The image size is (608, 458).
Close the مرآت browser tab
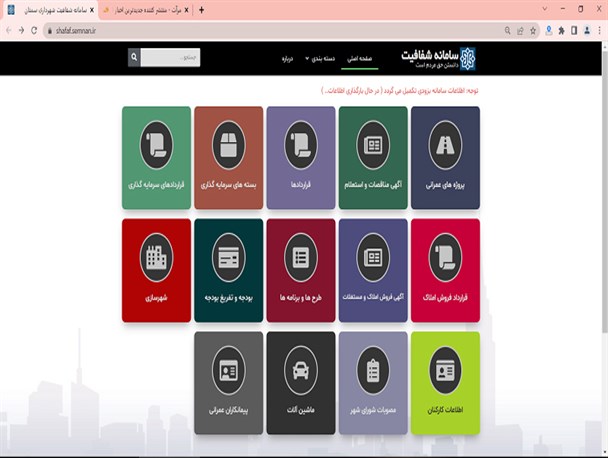[187, 10]
